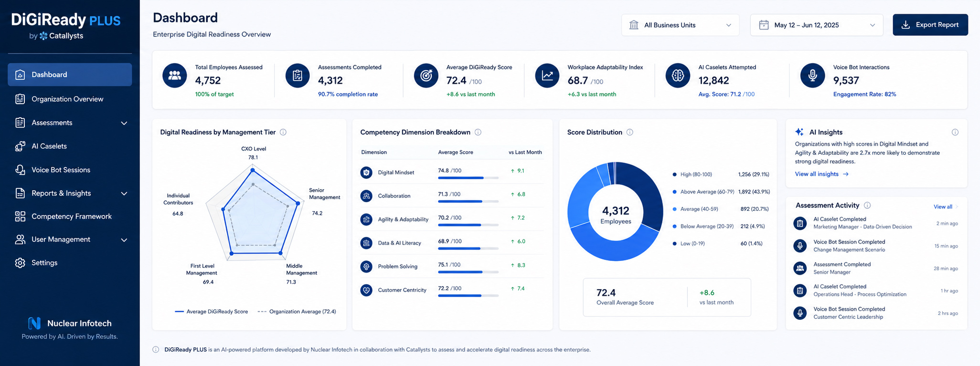Click the Voice Bot Sessions headset icon in sidebar
The height and width of the screenshot is (366, 980).
(x=20, y=170)
